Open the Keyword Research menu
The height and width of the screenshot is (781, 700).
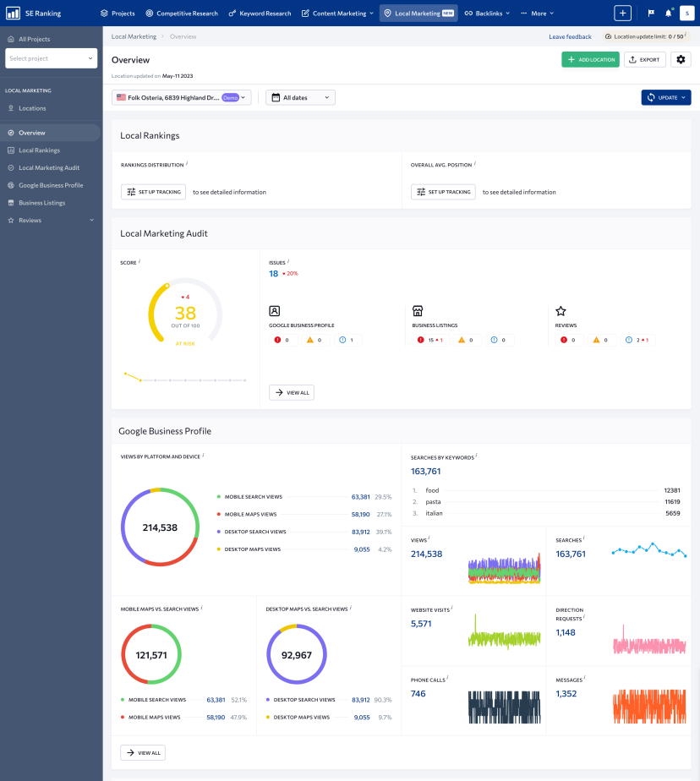[260, 14]
